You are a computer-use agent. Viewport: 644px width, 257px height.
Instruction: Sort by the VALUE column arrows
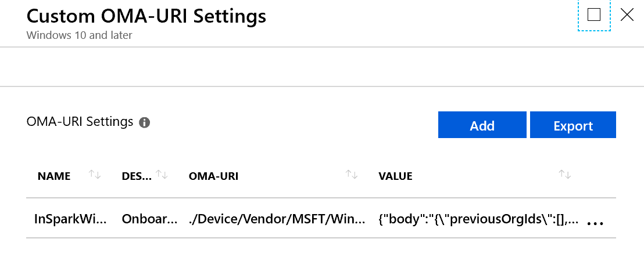(x=564, y=175)
